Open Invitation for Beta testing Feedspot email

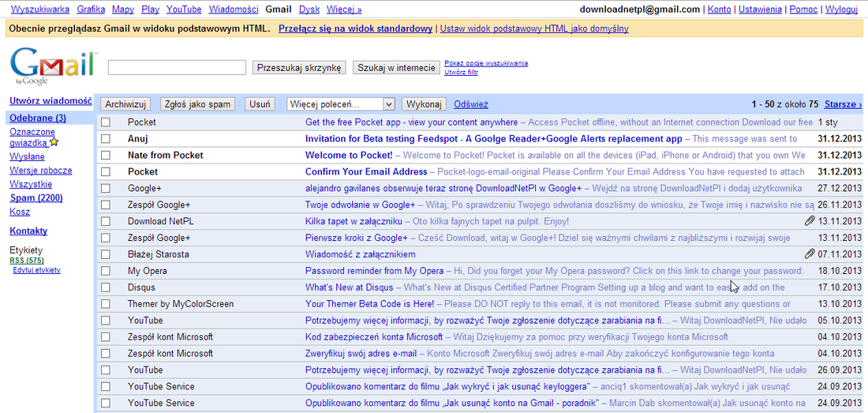494,139
